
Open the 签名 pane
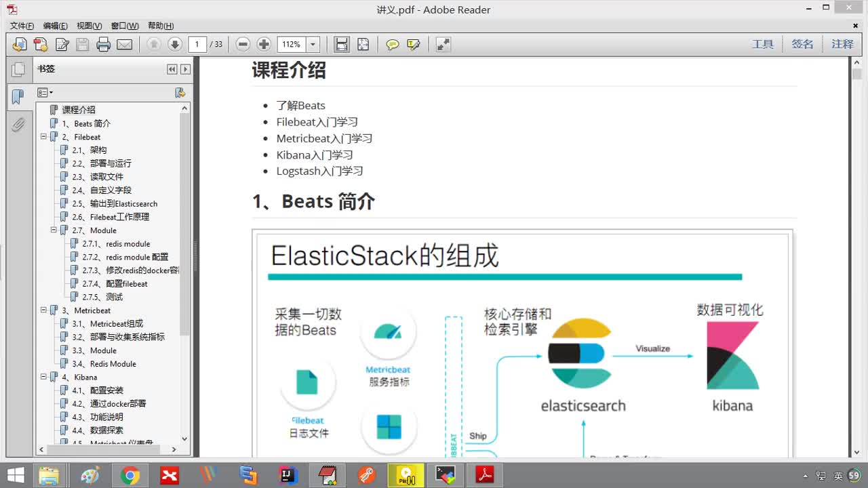tap(802, 44)
